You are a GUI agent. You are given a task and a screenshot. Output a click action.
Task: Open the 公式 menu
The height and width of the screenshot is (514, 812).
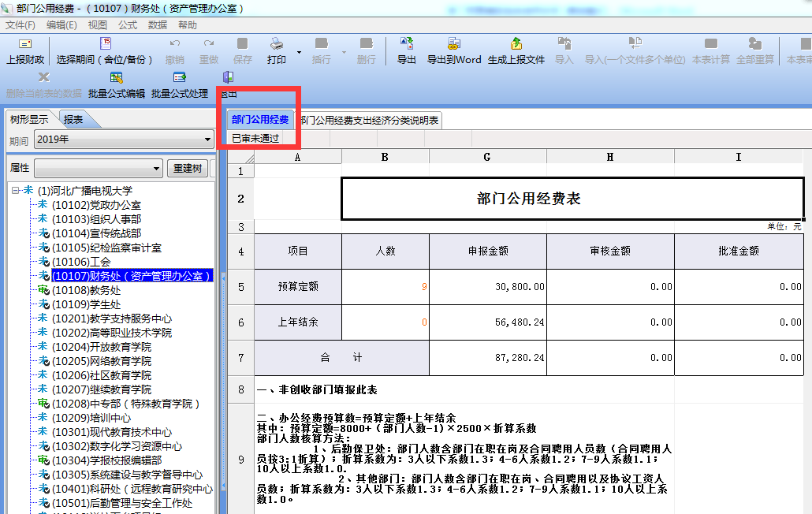pos(127,24)
